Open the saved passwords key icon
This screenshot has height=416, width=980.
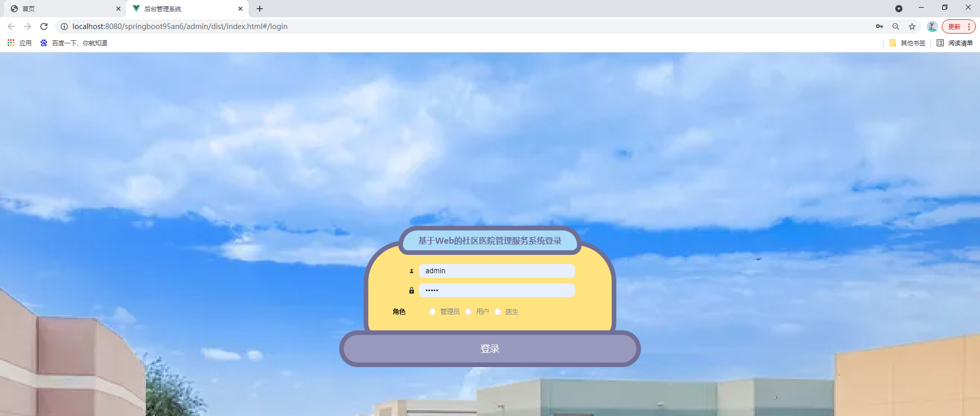[x=879, y=27]
